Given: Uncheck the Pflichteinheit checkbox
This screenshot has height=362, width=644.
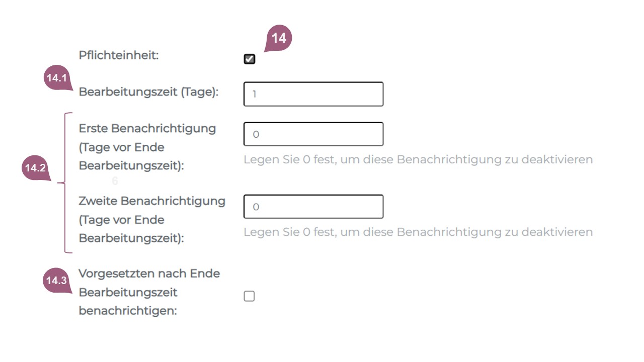Looking at the screenshot, I should point(249,59).
